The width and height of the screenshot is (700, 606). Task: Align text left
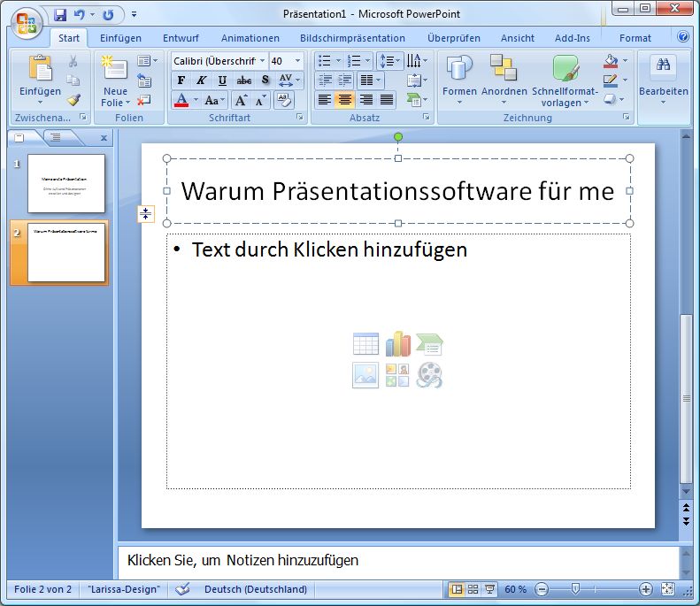coord(325,100)
